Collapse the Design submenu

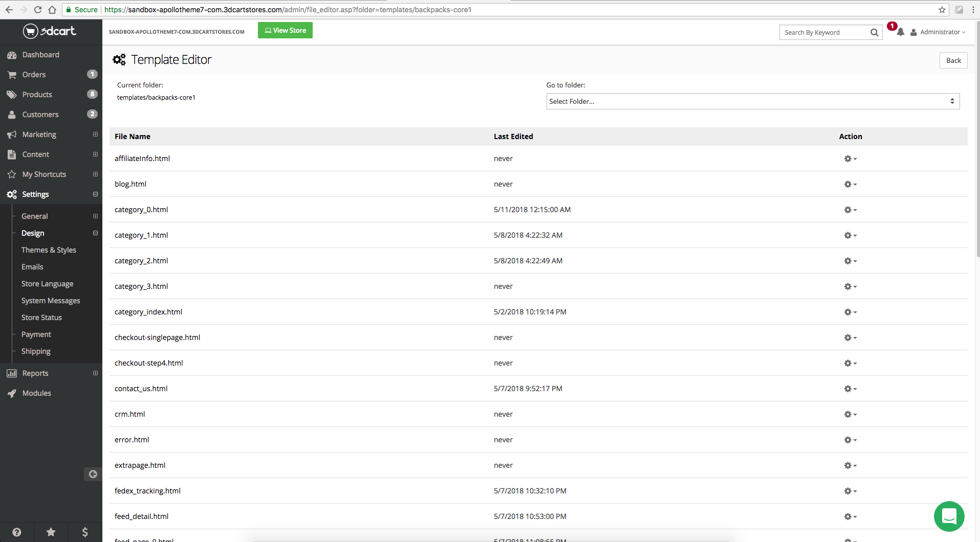coord(95,233)
